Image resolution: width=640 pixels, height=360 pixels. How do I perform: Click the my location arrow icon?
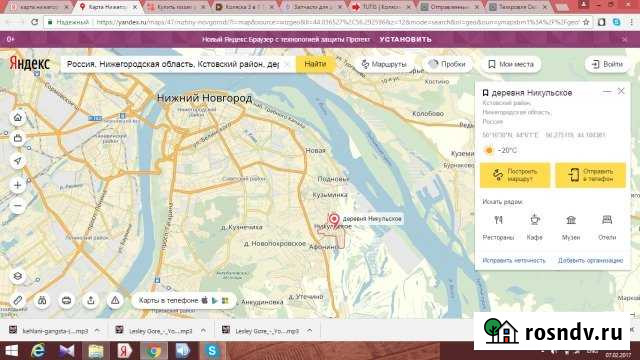(x=18, y=161)
